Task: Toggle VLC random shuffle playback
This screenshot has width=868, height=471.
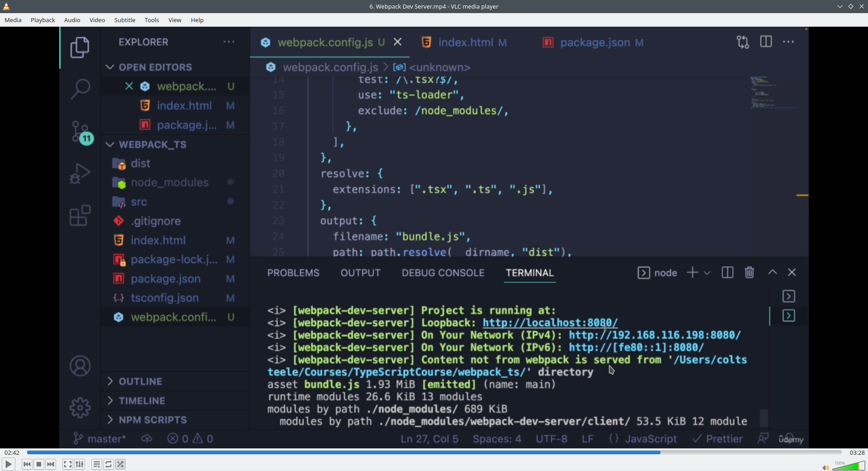Action: coord(120,464)
